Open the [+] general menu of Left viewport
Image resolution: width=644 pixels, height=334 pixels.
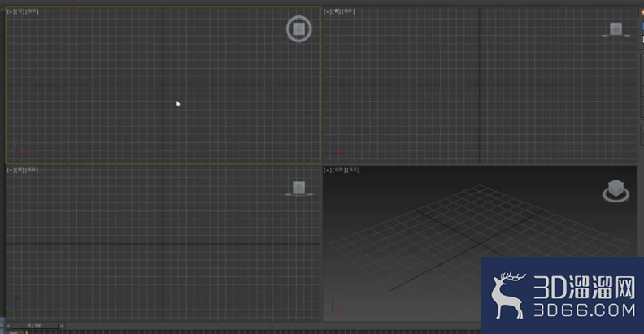coord(11,170)
